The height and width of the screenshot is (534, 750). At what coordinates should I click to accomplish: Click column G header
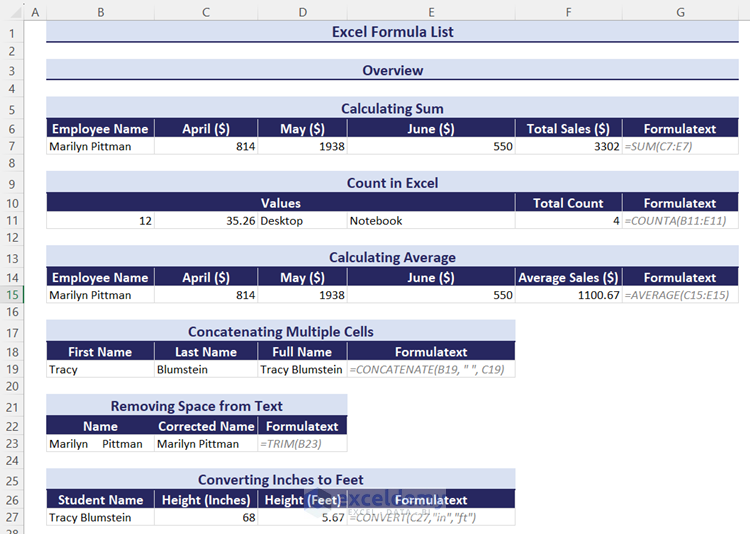click(x=680, y=12)
